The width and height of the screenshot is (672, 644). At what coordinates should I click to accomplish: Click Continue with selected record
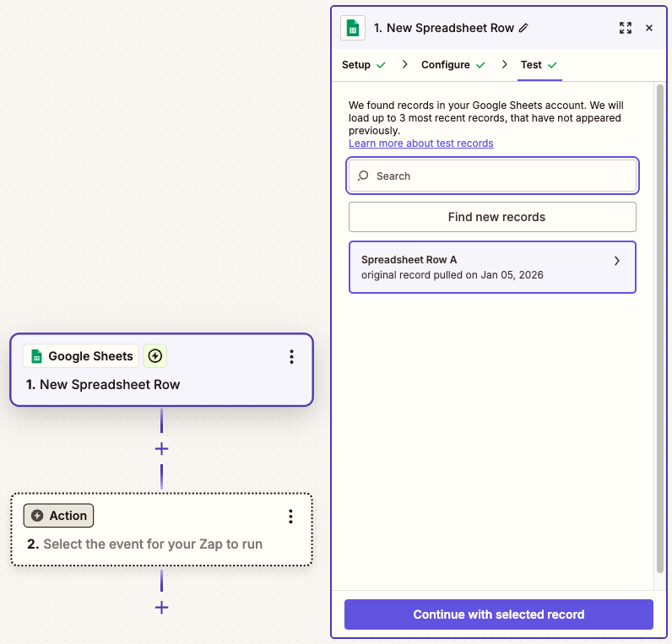[499, 614]
